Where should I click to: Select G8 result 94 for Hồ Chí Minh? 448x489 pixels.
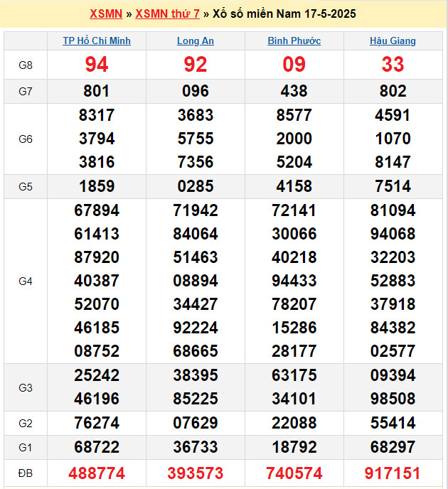97,65
